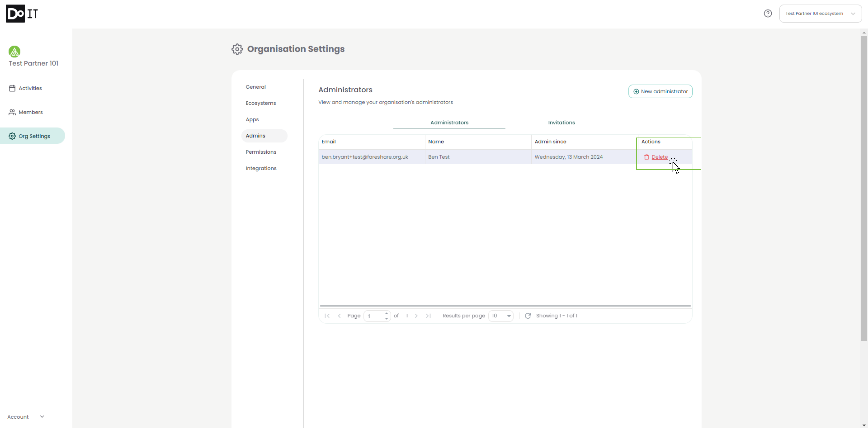
Task: Switch to the Invitations tab
Action: pyautogui.click(x=561, y=123)
